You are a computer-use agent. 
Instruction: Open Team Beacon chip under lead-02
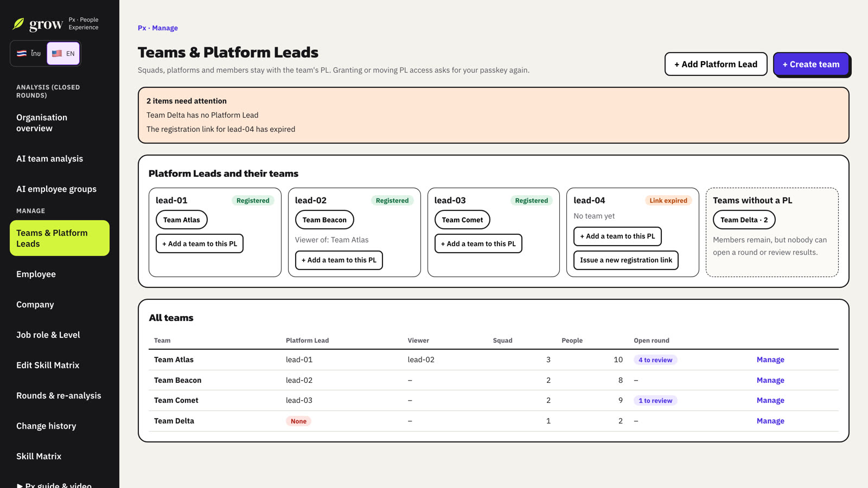point(324,220)
